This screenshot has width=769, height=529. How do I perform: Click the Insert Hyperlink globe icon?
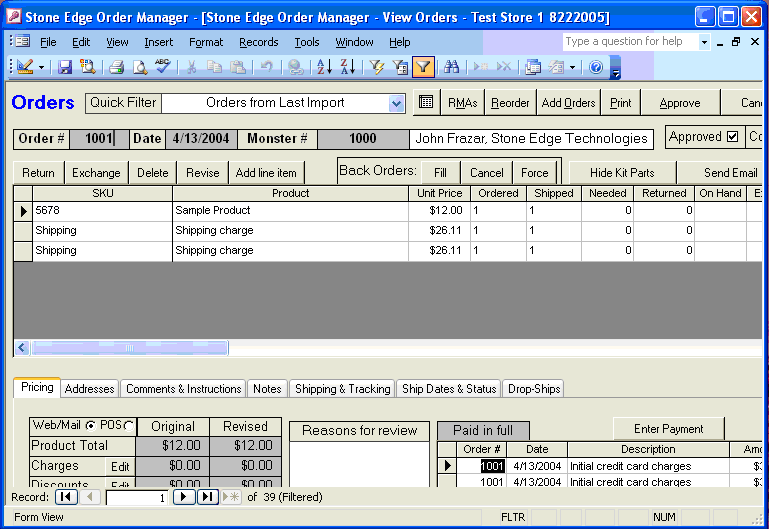click(295, 67)
